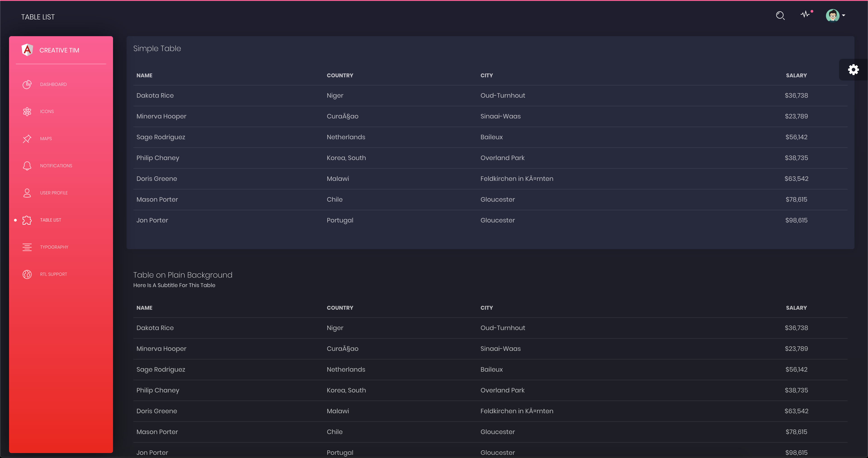Click Salary header in Simple Table
This screenshot has width=868, height=458.
click(x=796, y=76)
